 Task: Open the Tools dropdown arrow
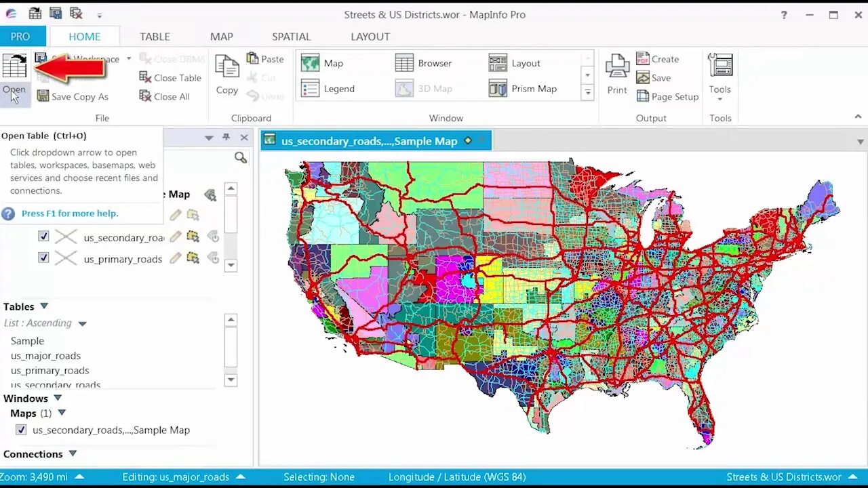click(720, 99)
